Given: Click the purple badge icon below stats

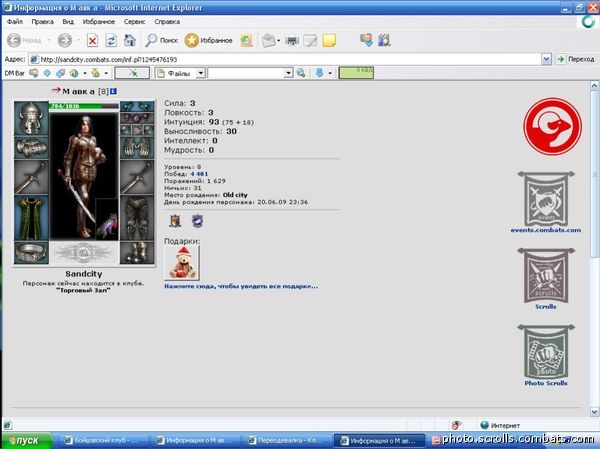Looking at the screenshot, I should coord(197,221).
